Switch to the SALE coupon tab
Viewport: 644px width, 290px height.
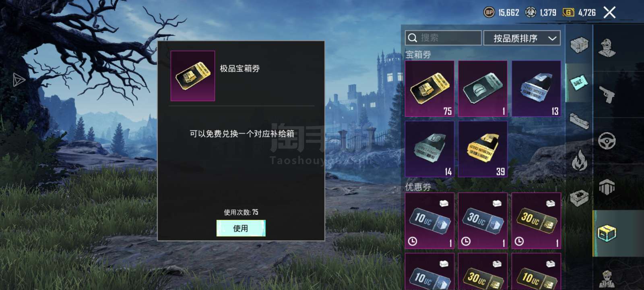tap(579, 83)
